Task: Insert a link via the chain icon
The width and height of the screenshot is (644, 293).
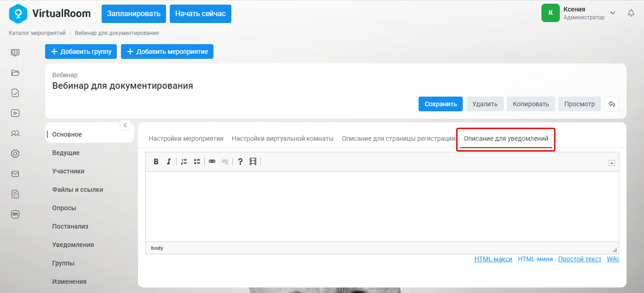Action: click(212, 161)
